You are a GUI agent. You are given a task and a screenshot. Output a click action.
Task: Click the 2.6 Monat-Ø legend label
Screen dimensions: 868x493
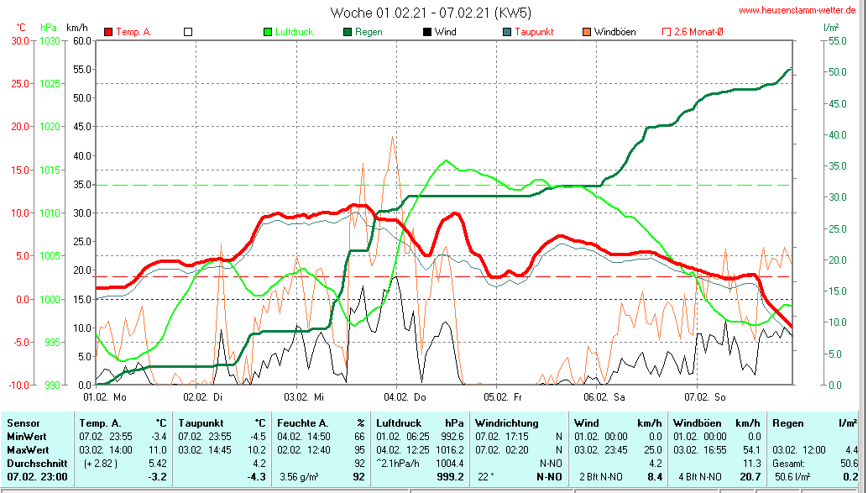[698, 32]
